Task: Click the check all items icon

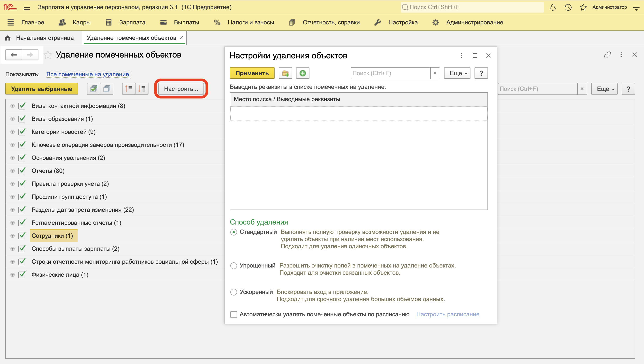Action: tap(94, 89)
